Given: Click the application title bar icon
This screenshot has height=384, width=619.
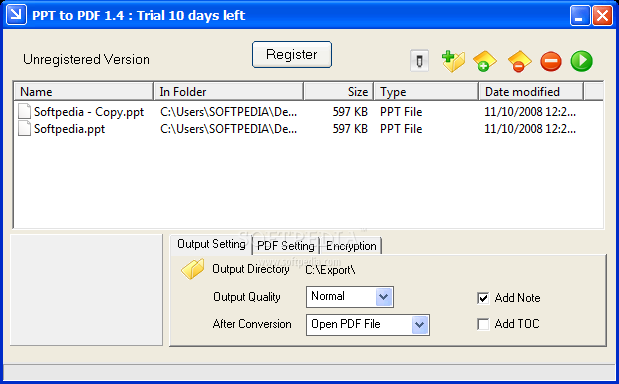Looking at the screenshot, I should coord(16,15).
